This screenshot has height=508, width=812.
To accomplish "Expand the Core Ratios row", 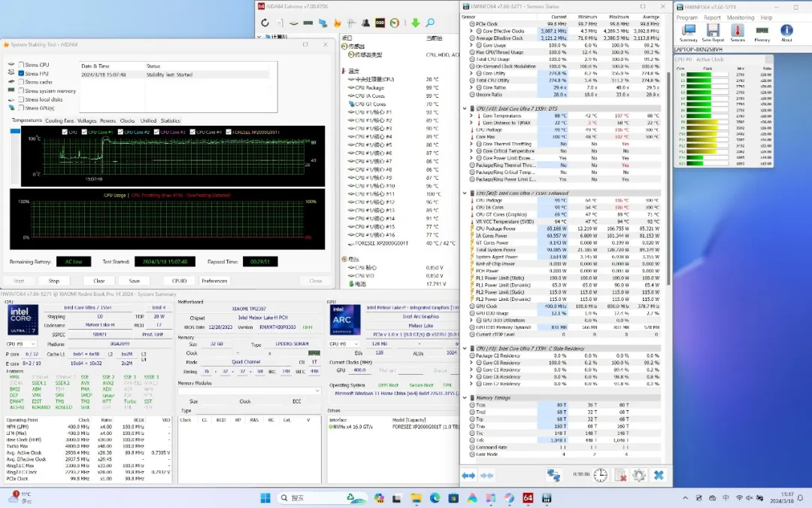I will tap(471, 87).
